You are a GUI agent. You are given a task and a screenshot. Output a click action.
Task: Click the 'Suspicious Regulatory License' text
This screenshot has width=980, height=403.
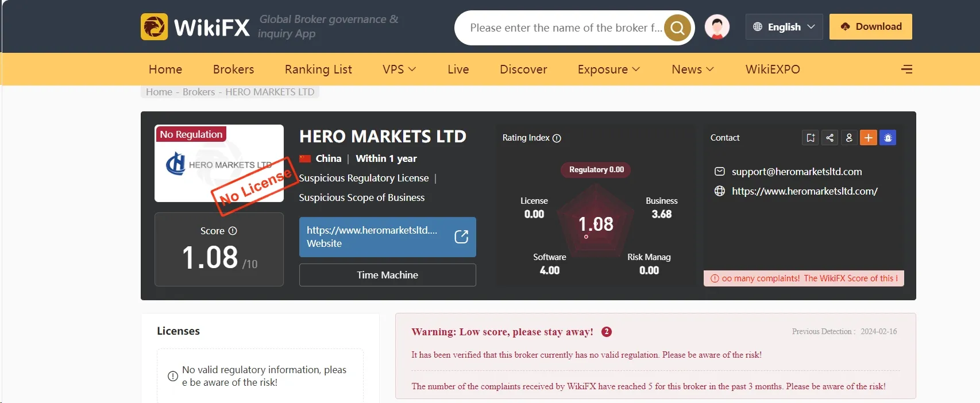[364, 178]
